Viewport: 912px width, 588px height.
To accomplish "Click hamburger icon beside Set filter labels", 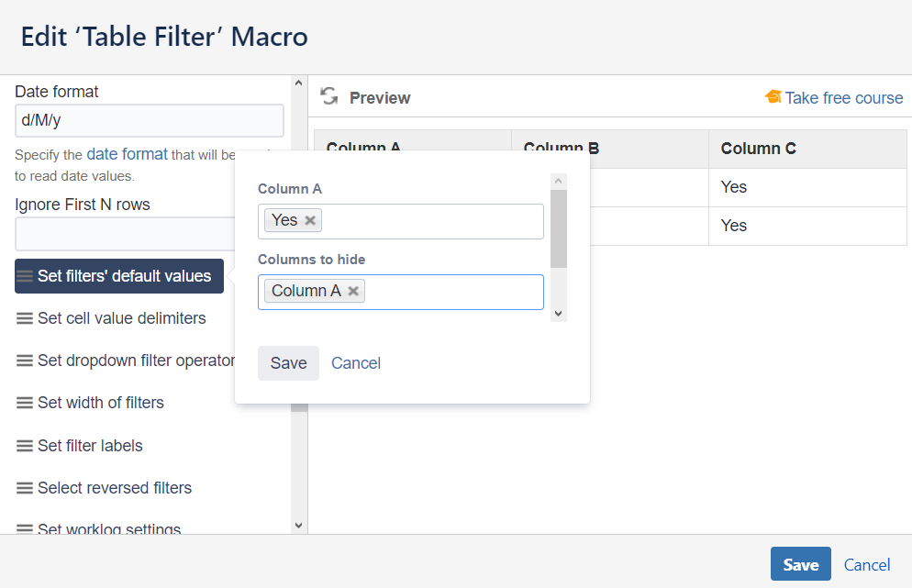I will [x=25, y=446].
